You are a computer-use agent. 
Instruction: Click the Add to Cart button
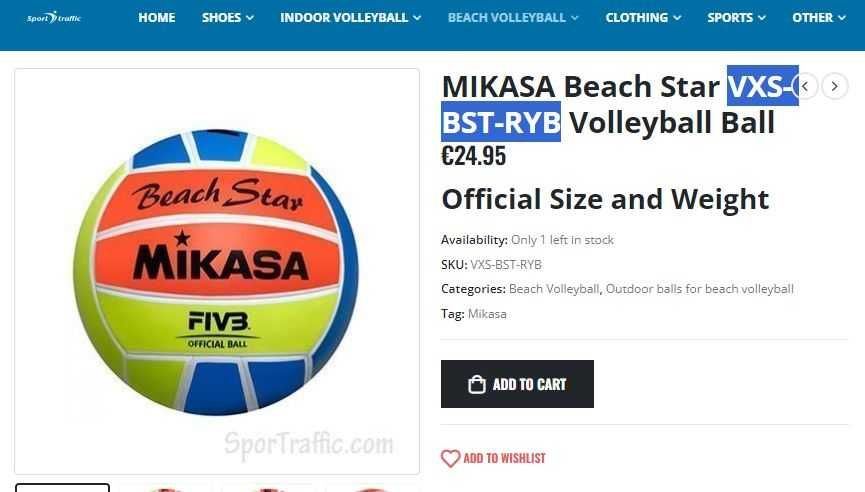pos(517,384)
